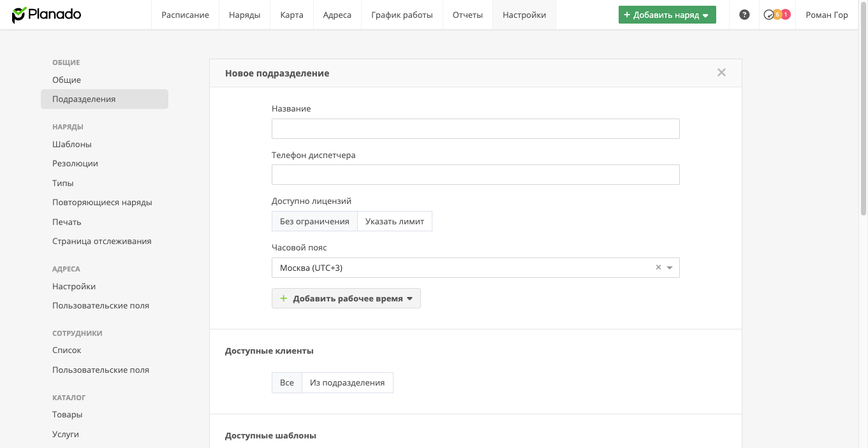Select Подразделения in sidebar

click(x=105, y=99)
